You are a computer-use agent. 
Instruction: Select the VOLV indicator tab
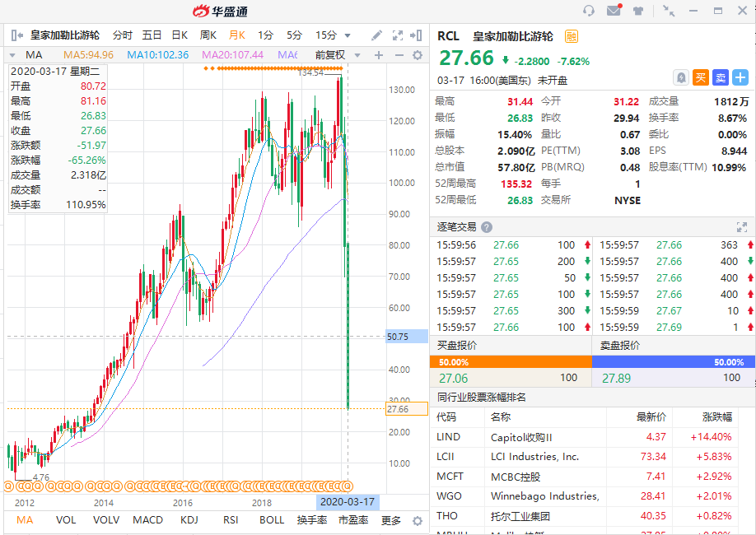(x=106, y=520)
